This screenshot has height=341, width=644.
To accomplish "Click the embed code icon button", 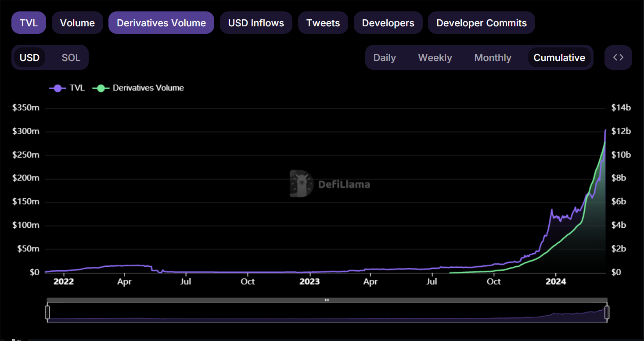I will tap(618, 57).
